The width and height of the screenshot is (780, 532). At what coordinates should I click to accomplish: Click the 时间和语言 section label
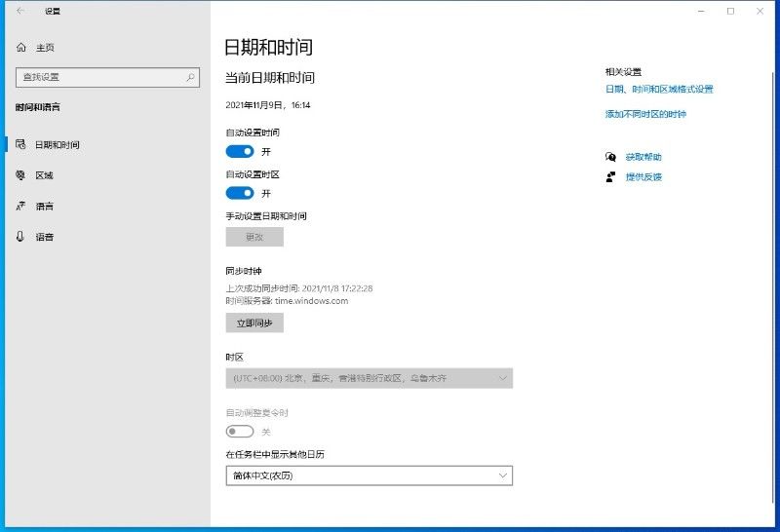pyautogui.click(x=38, y=107)
